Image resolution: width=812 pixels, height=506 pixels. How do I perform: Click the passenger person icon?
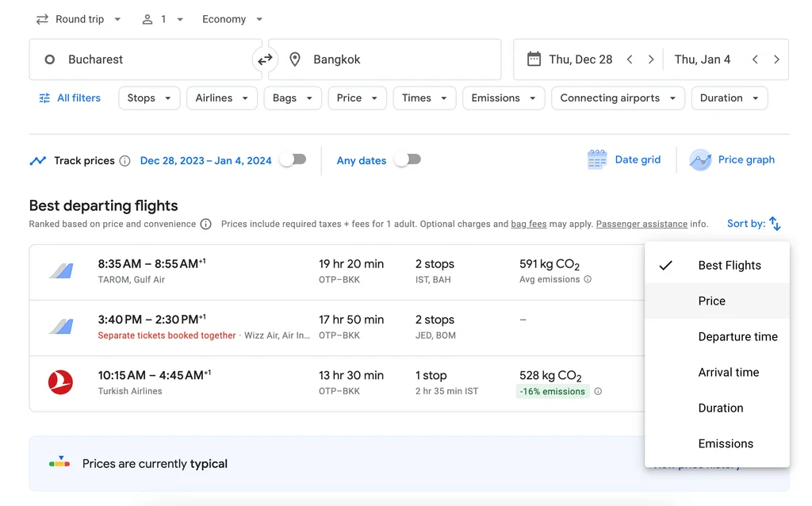[147, 19]
